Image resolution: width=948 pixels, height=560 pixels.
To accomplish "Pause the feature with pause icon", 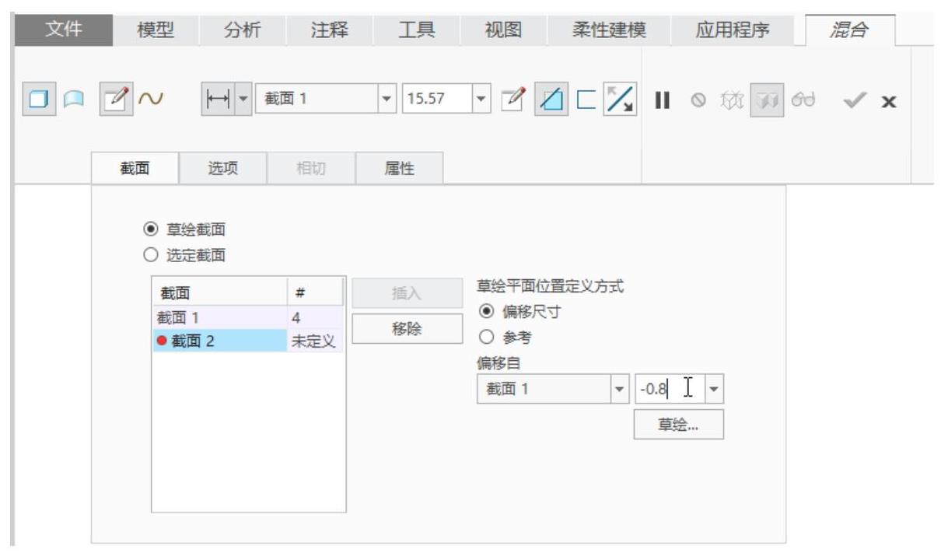I will (x=663, y=101).
